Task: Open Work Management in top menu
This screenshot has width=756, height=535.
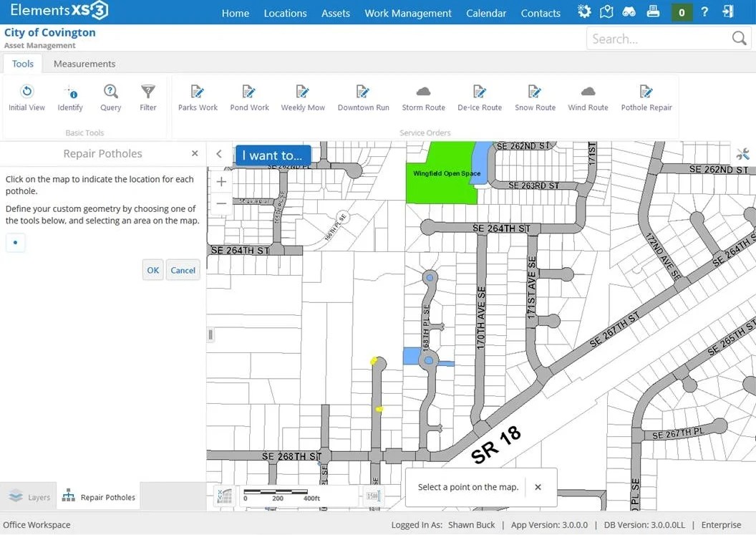Action: (408, 14)
